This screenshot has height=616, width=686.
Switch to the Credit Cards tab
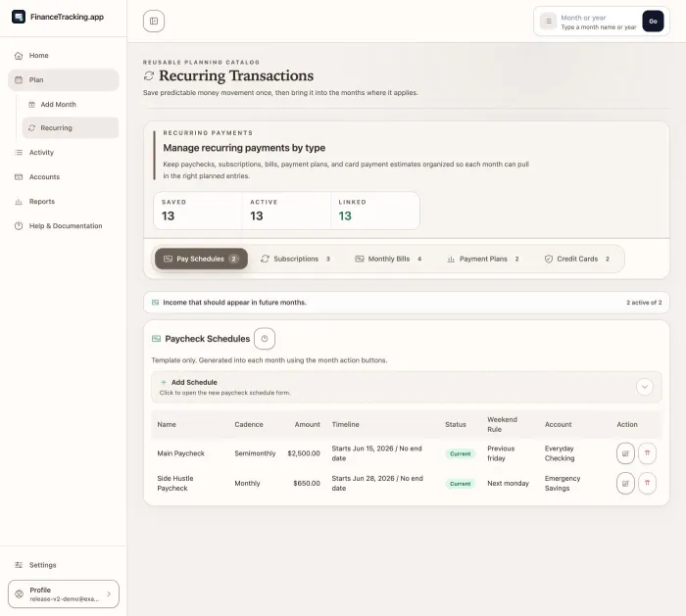coord(577,259)
